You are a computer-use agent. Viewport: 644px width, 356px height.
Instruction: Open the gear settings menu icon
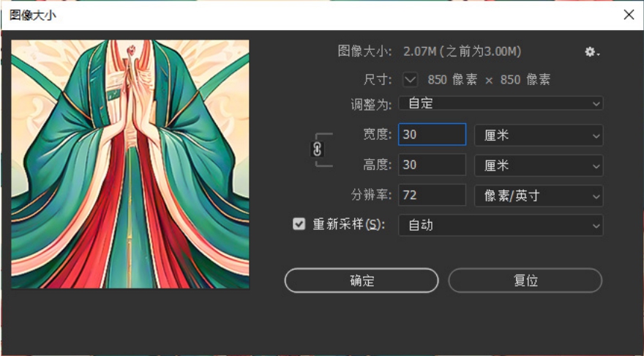point(592,52)
